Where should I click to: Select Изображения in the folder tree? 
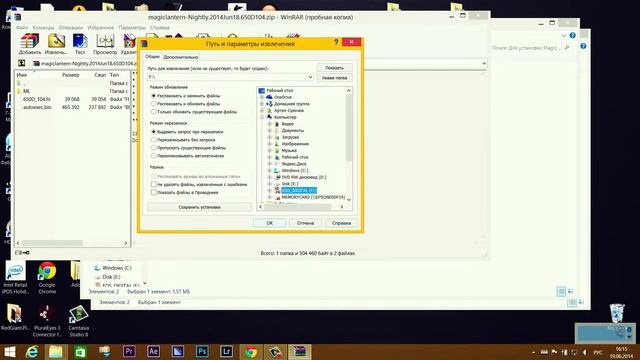[295, 144]
